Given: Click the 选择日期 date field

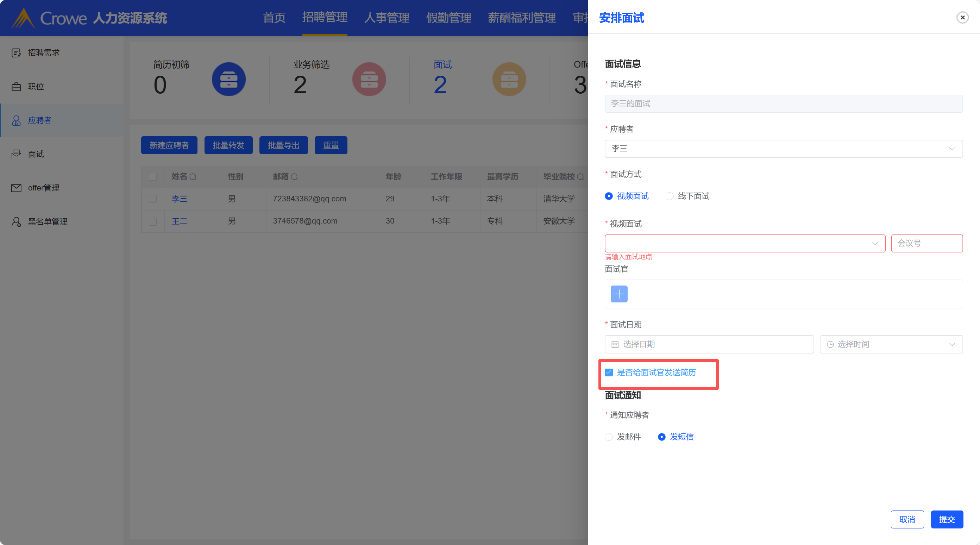Looking at the screenshot, I should point(709,344).
